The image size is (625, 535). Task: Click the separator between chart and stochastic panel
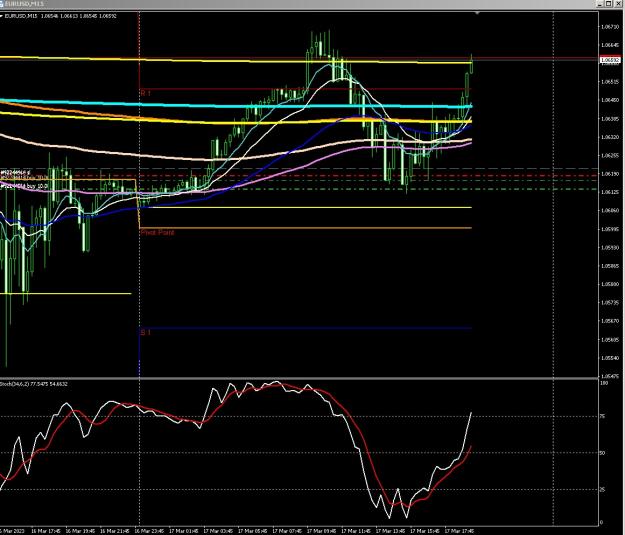(x=299, y=378)
